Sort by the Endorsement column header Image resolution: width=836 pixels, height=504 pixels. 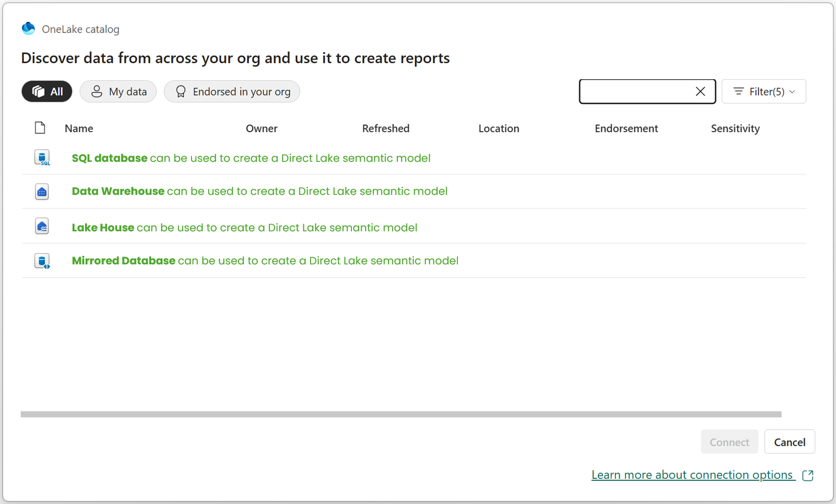(627, 128)
